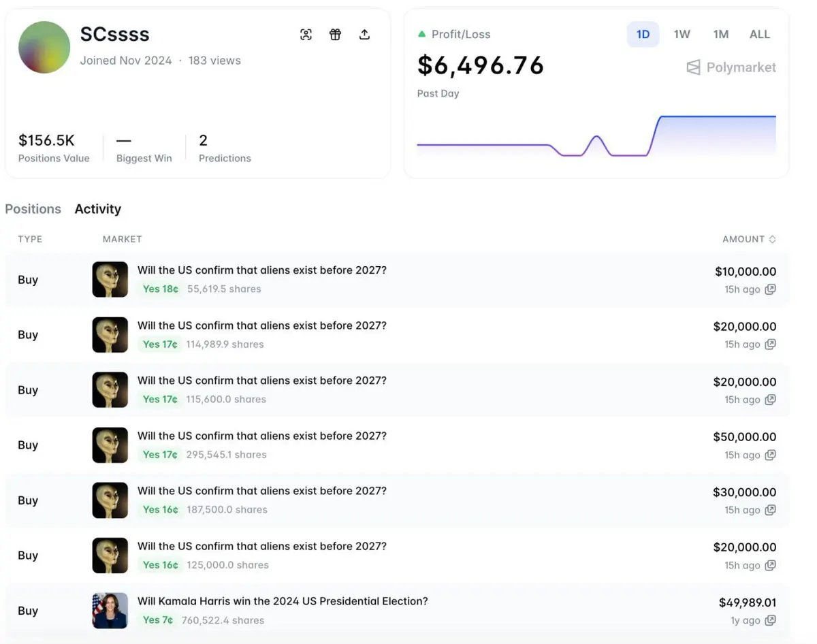
Task: Click the 1y ago timestamp
Action: click(746, 620)
